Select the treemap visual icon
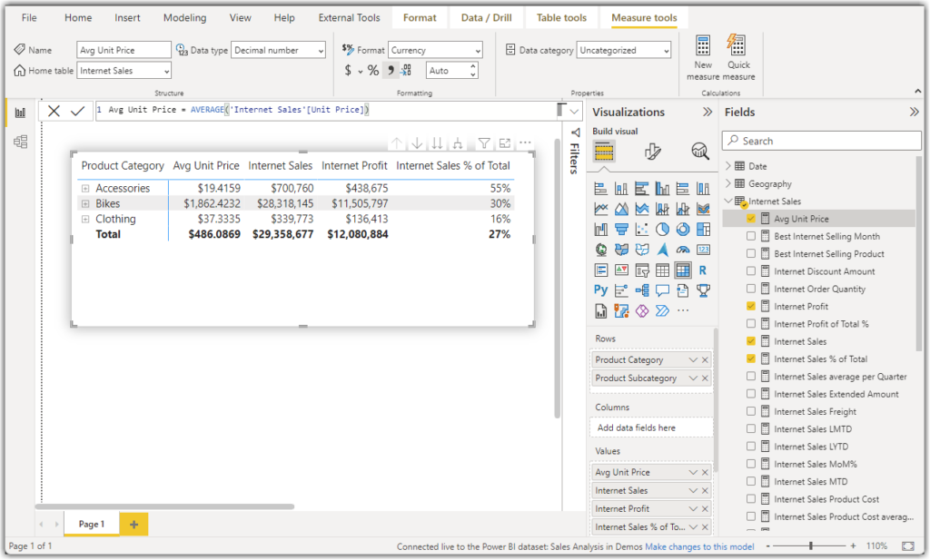The width and height of the screenshot is (930, 560). (703, 230)
